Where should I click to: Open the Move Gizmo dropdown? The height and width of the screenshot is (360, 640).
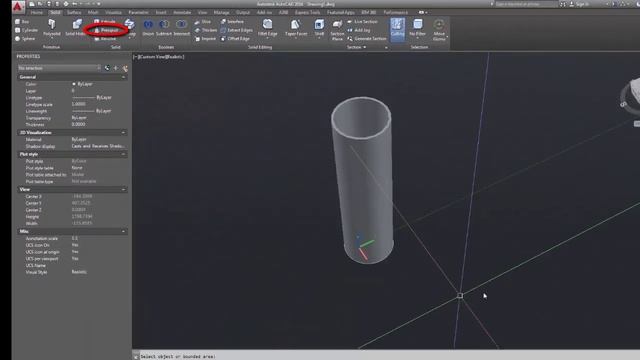tap(439, 29)
